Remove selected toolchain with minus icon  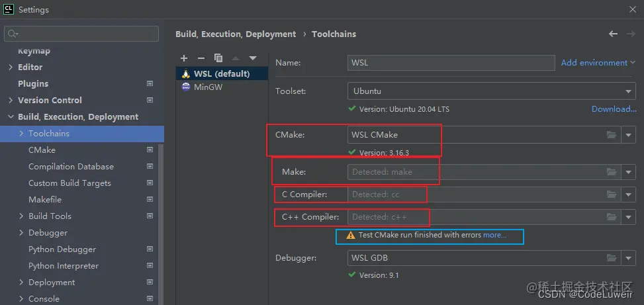[201, 58]
